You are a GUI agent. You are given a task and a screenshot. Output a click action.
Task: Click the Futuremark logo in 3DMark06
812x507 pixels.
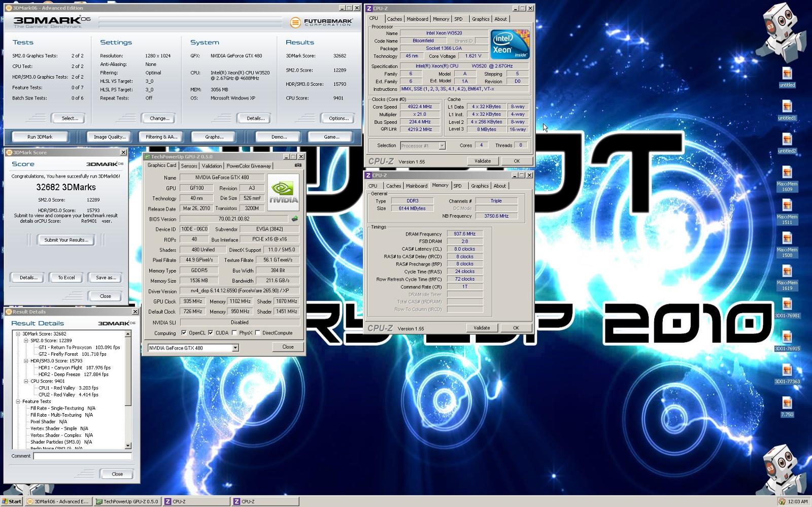pos(321,22)
